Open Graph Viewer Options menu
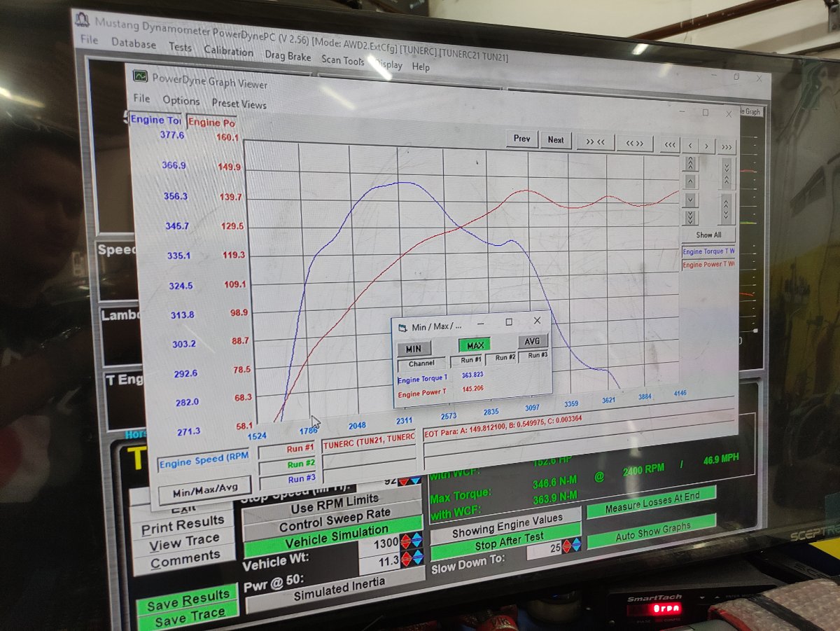This screenshot has width=840, height=631. (181, 101)
